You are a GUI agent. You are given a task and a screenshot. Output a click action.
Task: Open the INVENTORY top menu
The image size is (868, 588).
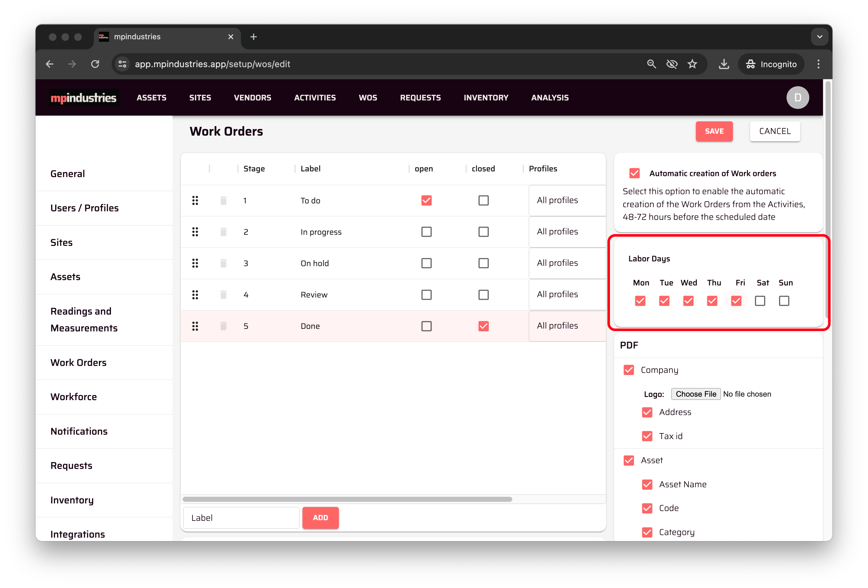[x=486, y=98]
